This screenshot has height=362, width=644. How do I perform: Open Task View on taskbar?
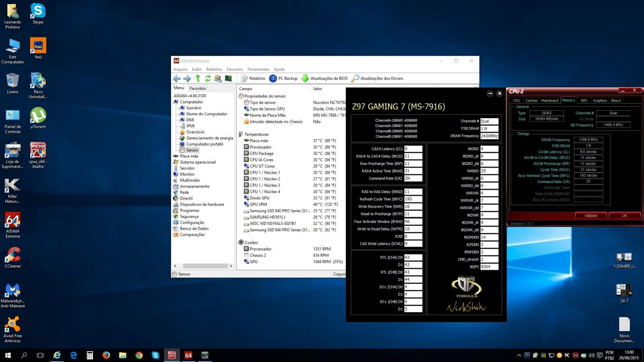[x=40, y=355]
